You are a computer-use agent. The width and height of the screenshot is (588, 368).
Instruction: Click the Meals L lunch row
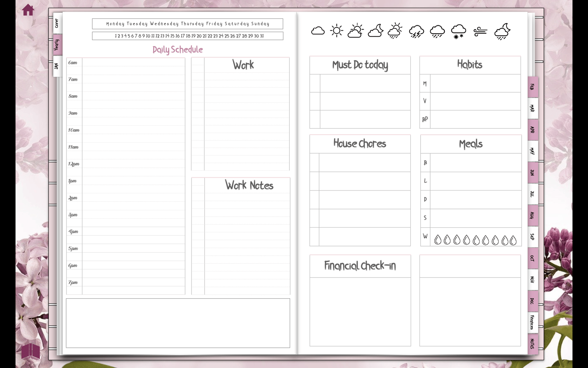(x=475, y=181)
